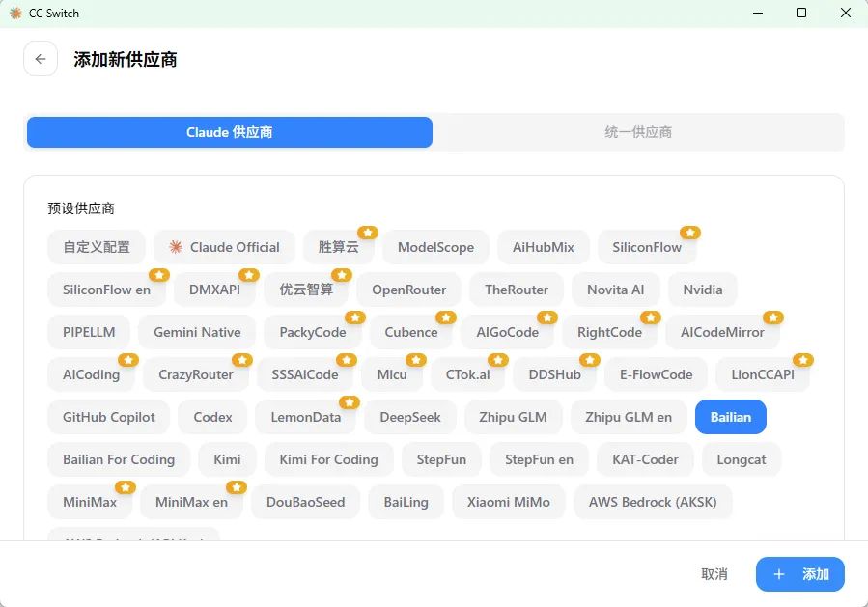
Task: Select the Claude Official preset
Action: 224,247
